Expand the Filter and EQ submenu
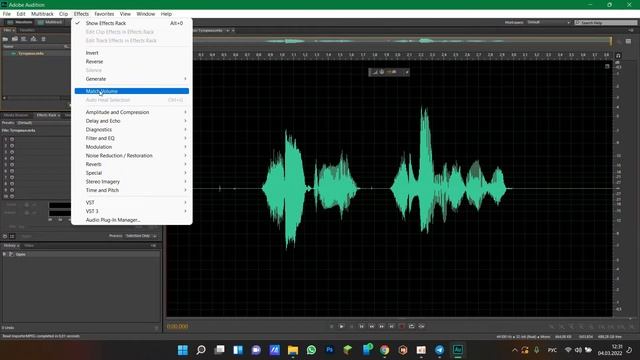This screenshot has width=640, height=360. (x=131, y=138)
